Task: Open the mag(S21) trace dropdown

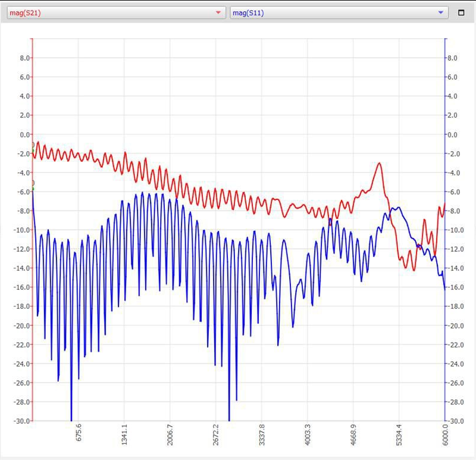Action: (x=116, y=12)
